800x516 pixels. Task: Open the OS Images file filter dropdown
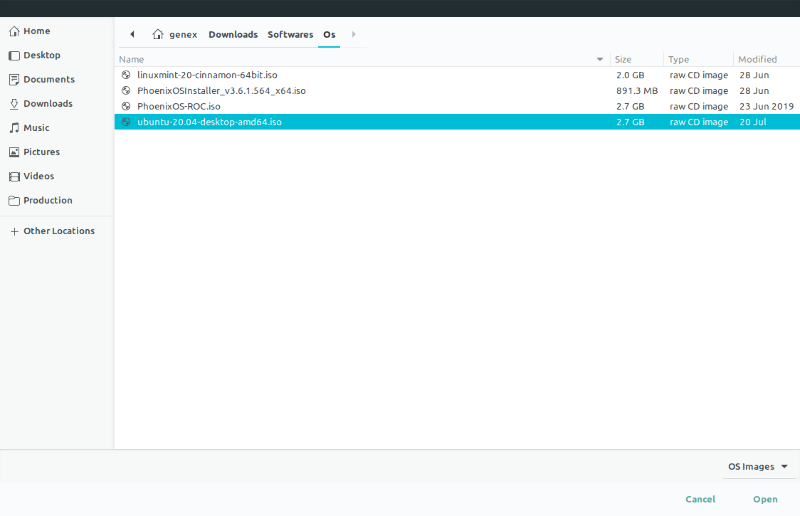[759, 466]
